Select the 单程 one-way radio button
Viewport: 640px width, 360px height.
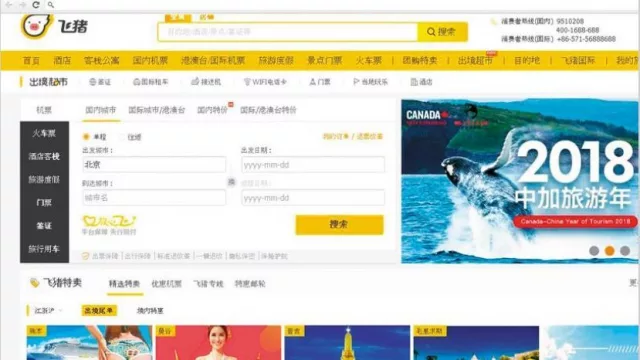coord(86,137)
